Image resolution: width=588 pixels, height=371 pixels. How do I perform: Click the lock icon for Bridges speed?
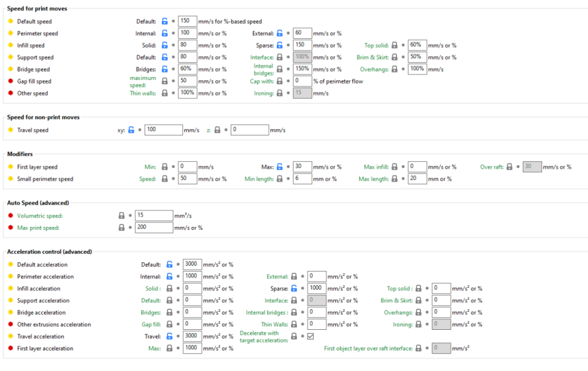point(165,69)
